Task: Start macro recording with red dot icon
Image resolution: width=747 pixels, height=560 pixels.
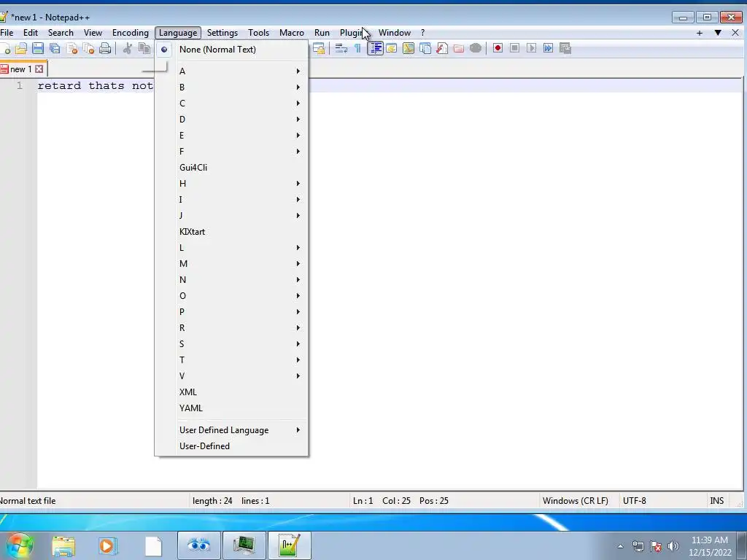Action: click(x=498, y=48)
